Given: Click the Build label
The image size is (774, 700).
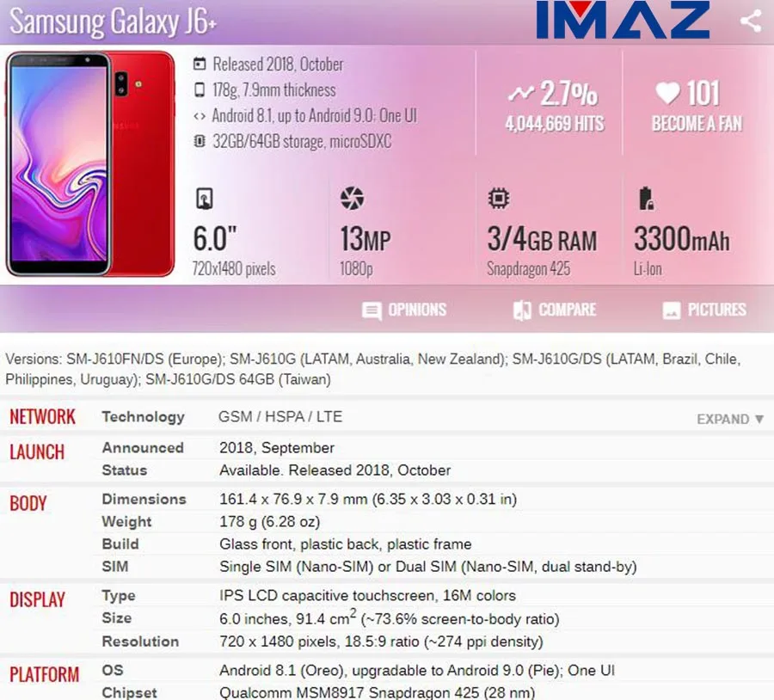Looking at the screenshot, I should coord(120,544).
